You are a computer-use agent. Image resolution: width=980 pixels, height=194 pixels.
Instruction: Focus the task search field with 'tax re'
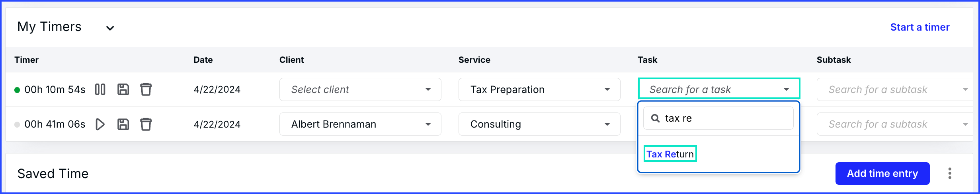(x=718, y=118)
